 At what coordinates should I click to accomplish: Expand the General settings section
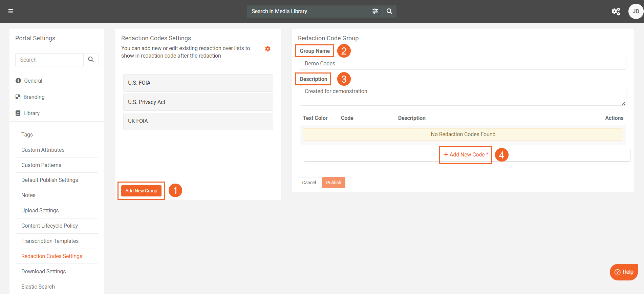(x=33, y=81)
